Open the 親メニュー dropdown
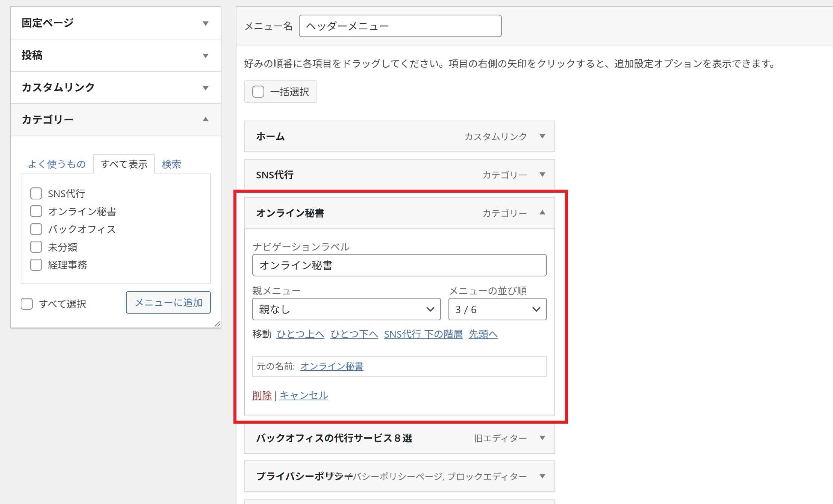Screen dimensions: 833x504 (x=346, y=309)
